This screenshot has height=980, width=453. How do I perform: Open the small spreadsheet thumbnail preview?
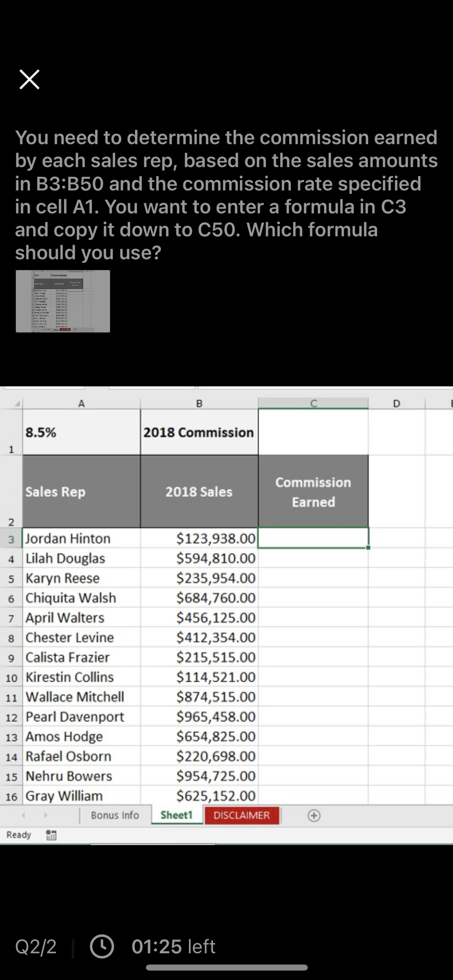point(63,301)
